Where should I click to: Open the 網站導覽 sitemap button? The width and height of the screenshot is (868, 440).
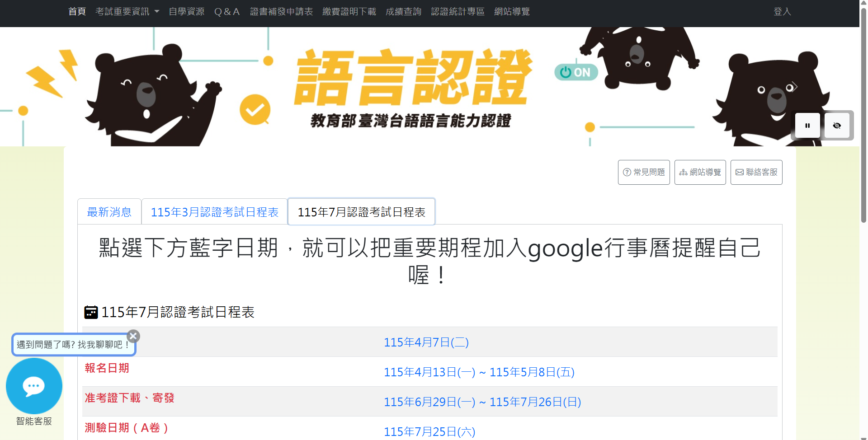[700, 172]
